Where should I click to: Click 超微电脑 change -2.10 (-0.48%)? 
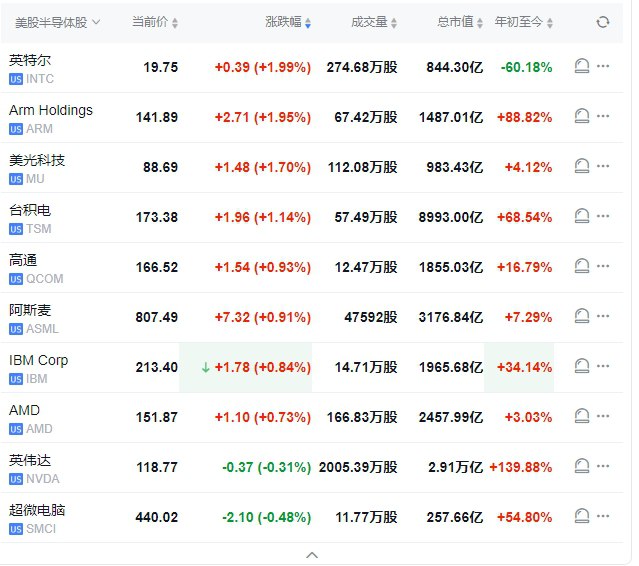[267, 518]
